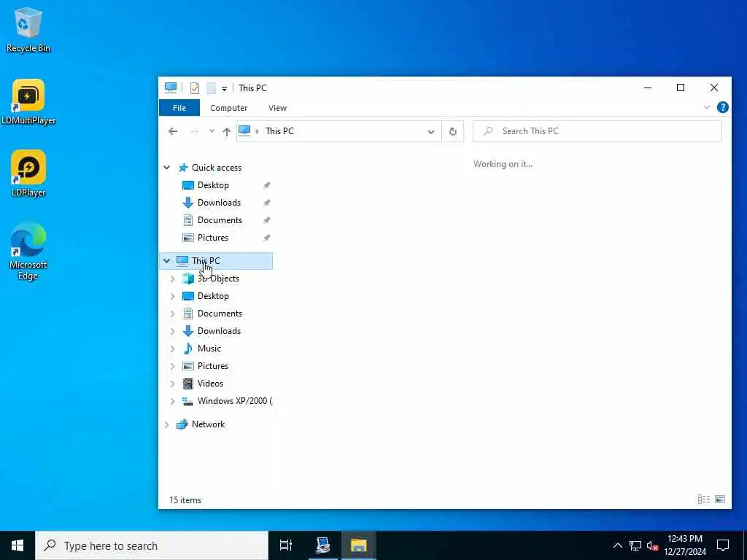Viewport: 747px width, 560px height.
Task: Click the taskbar search box
Action: point(152,545)
